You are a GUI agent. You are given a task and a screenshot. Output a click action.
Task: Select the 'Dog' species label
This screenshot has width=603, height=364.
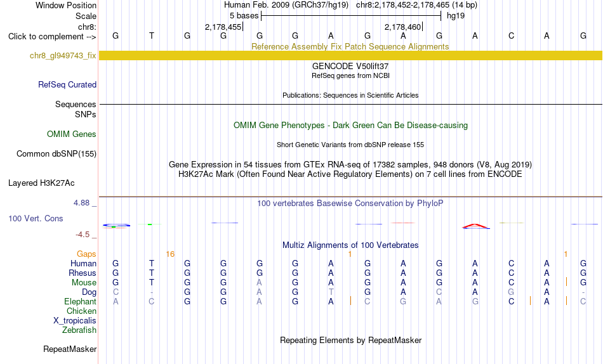[89, 292]
